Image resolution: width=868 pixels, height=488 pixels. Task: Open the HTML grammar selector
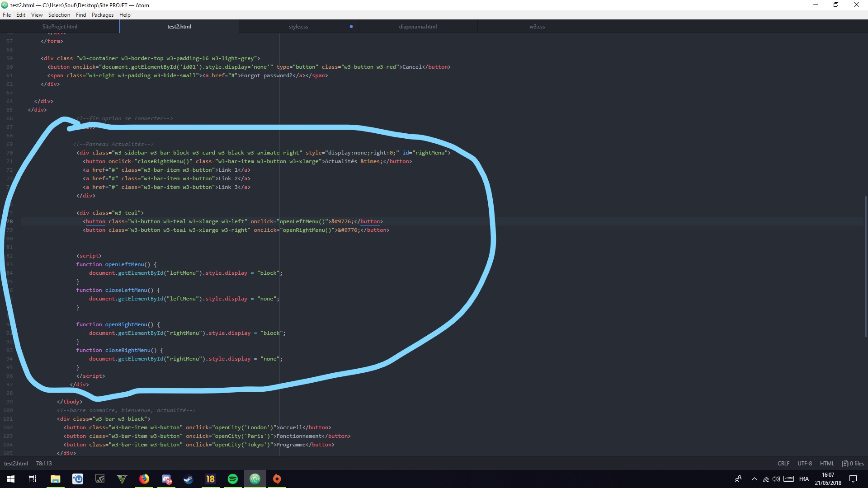(827, 464)
